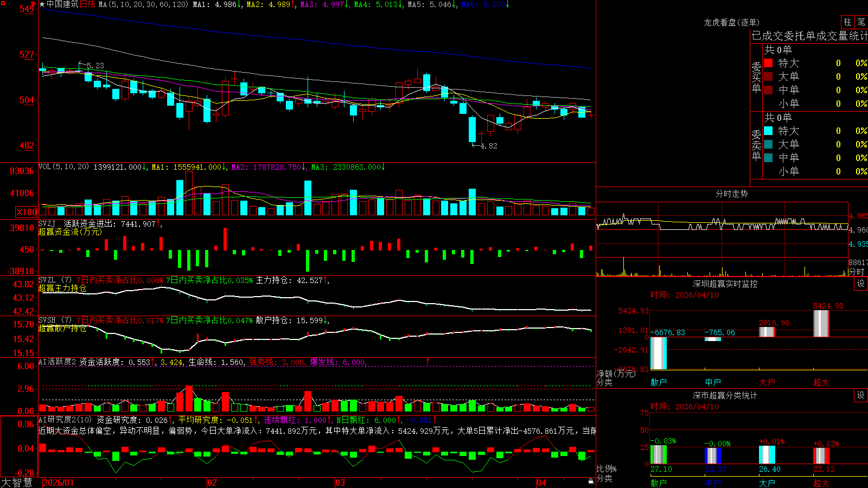Open 设 settings for 深市超赢分类统计
868x488 pixels.
(861, 395)
